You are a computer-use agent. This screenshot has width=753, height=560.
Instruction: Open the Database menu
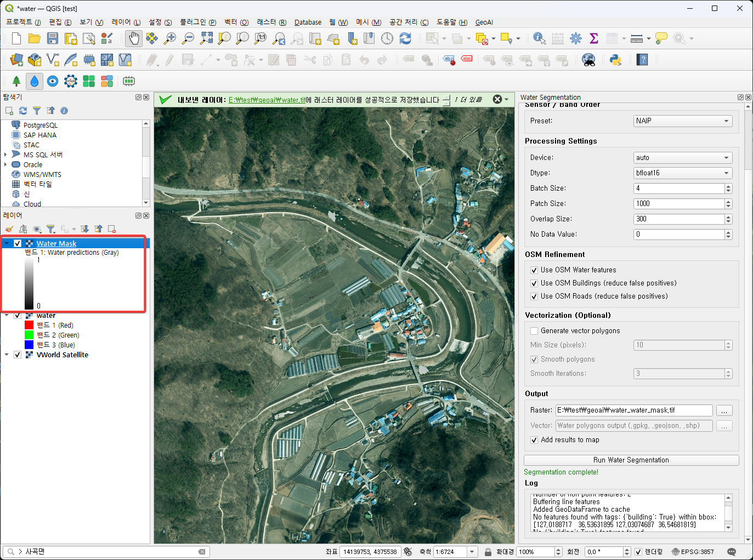coord(308,22)
